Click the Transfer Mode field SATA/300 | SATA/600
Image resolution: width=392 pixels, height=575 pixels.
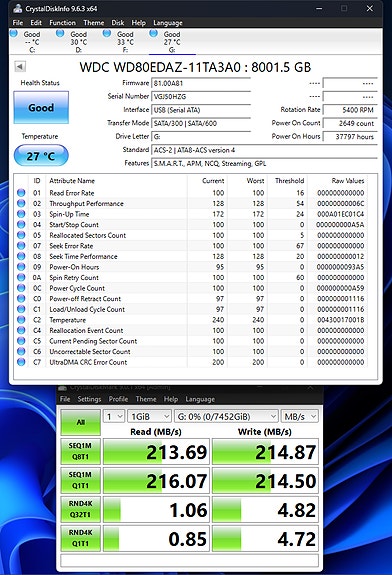(x=201, y=123)
